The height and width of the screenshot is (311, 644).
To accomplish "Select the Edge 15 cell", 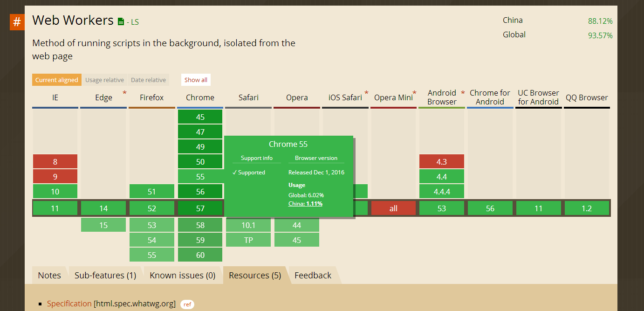I will coord(103,225).
